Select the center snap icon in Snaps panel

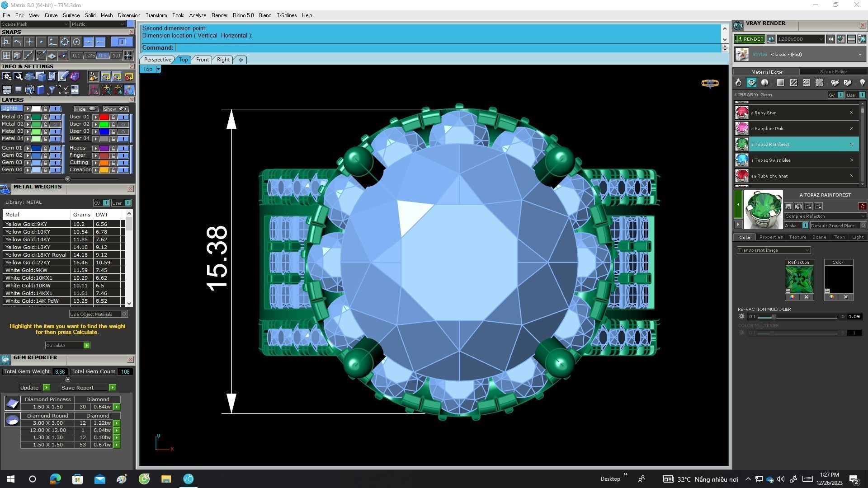(76, 42)
